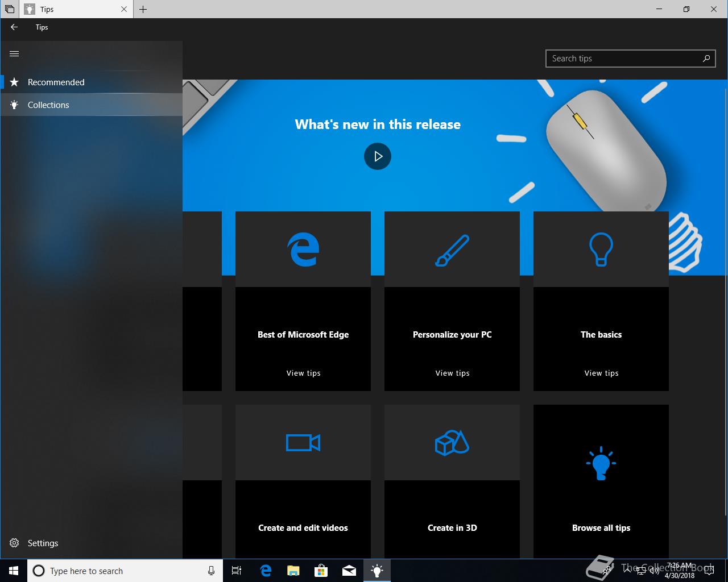Click Tips app icon in taskbar
728x582 pixels.
[377, 571]
